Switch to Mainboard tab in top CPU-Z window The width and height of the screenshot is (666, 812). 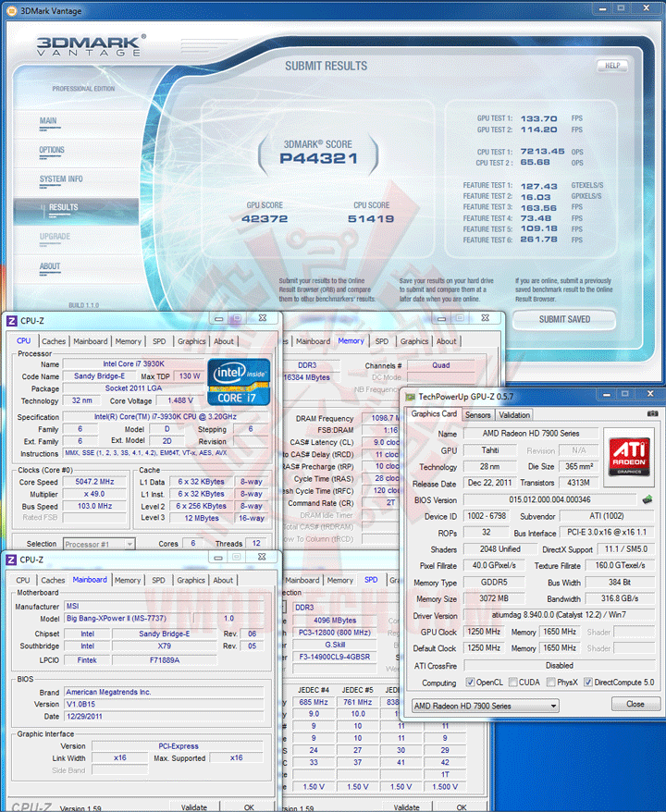91,341
